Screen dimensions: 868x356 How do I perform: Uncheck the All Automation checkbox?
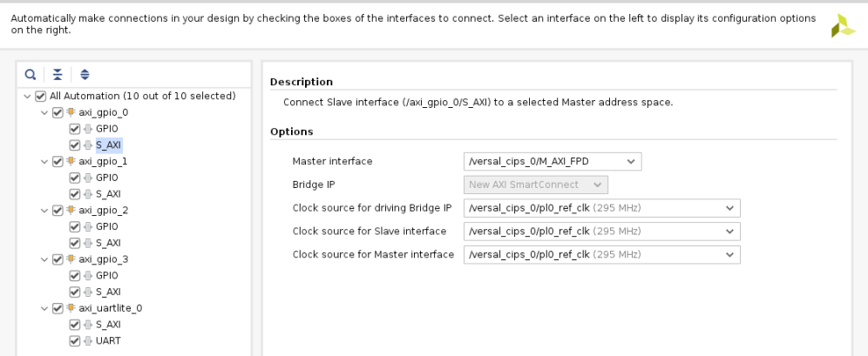(40, 96)
